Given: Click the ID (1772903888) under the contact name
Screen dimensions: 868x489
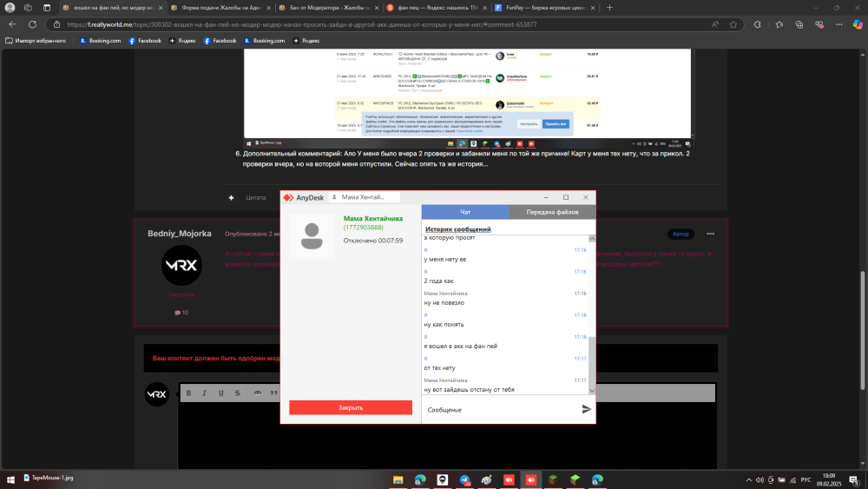Looking at the screenshot, I should (x=363, y=228).
